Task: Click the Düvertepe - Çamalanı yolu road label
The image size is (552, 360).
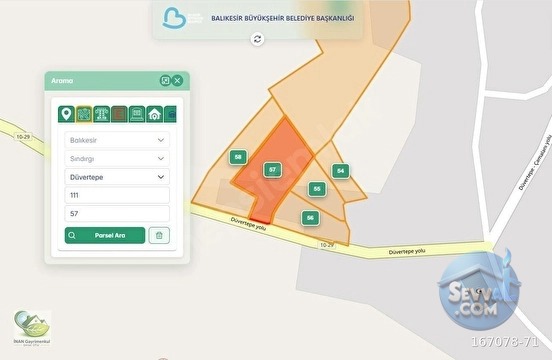Action: click(534, 162)
